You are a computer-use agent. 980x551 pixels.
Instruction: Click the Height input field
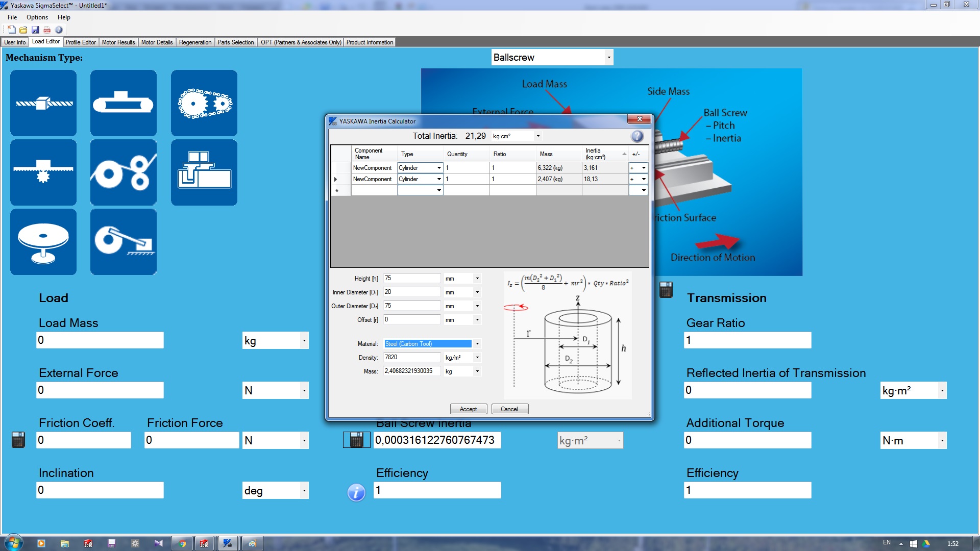pyautogui.click(x=411, y=279)
